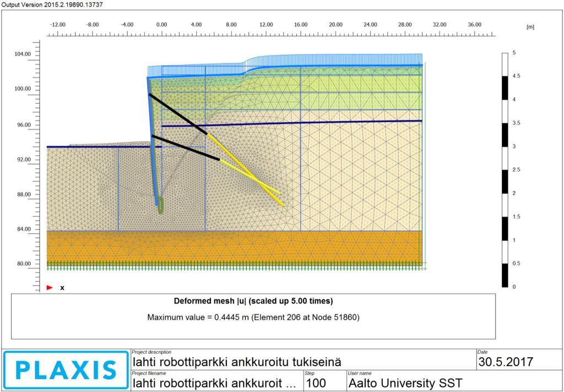The image size is (564, 392).
Task: Click the User name label
Action: (x=359, y=373)
